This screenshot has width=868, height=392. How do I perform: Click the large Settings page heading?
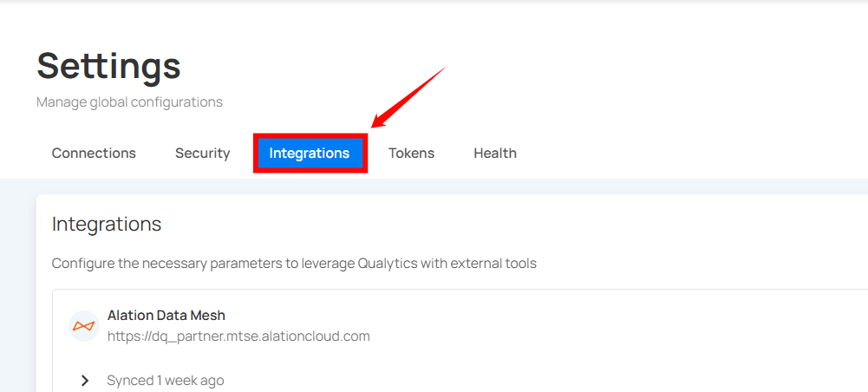[108, 66]
